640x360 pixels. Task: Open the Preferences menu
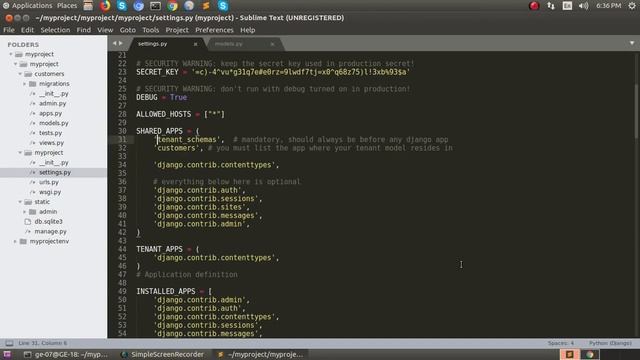tap(214, 30)
